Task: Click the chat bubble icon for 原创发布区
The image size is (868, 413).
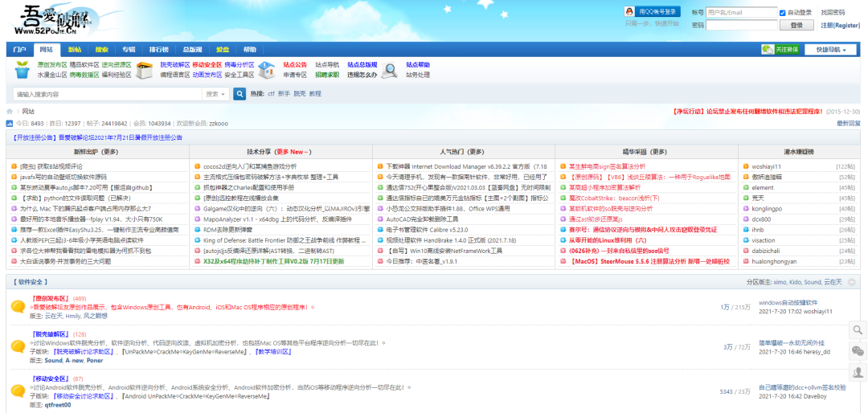Action: [x=18, y=306]
